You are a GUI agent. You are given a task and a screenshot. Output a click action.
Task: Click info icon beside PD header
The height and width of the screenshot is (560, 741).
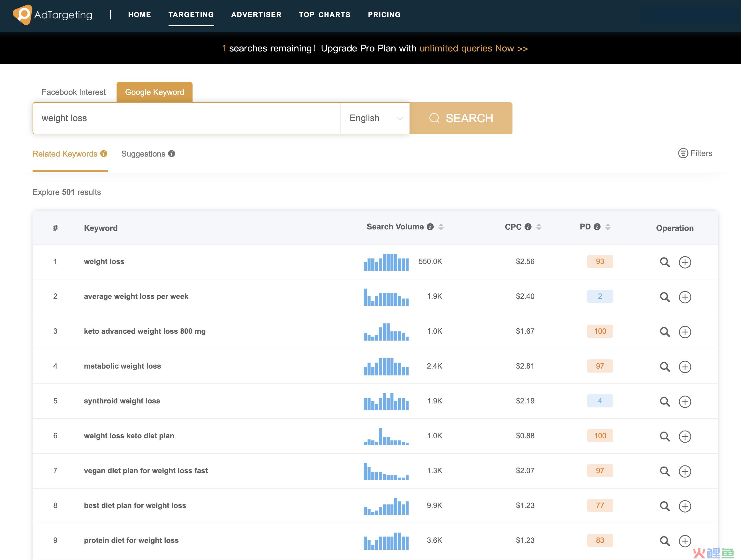pos(597,227)
